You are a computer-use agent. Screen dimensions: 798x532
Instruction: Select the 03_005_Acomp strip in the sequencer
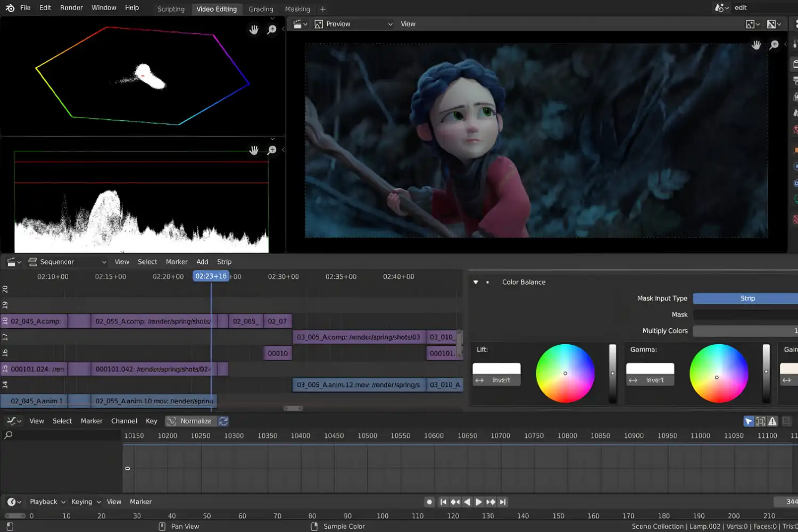(x=359, y=337)
